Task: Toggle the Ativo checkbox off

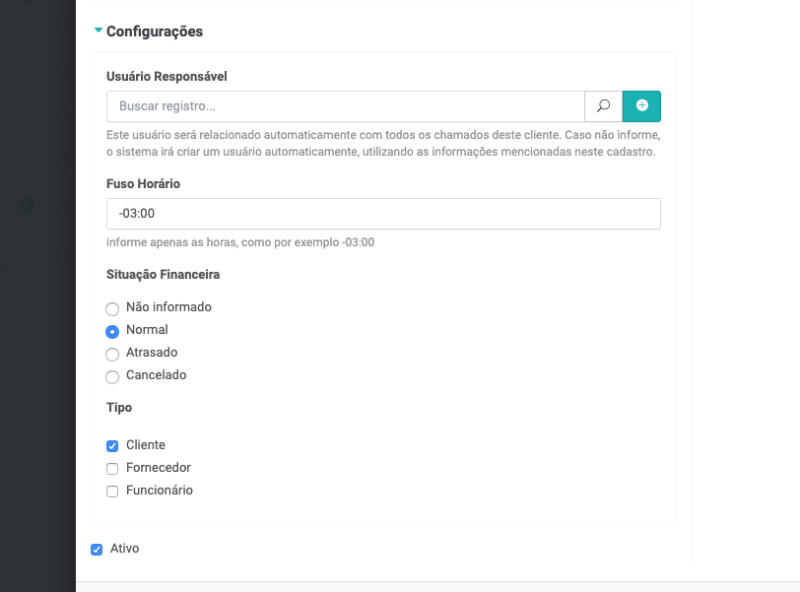Action: point(97,549)
